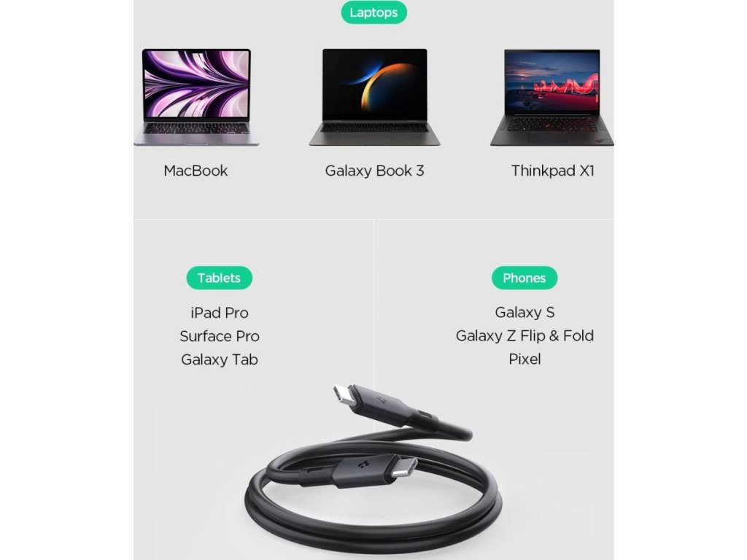Screen dimensions: 747x560
Task: Click the Surface Pro text entry
Action: coord(219,336)
